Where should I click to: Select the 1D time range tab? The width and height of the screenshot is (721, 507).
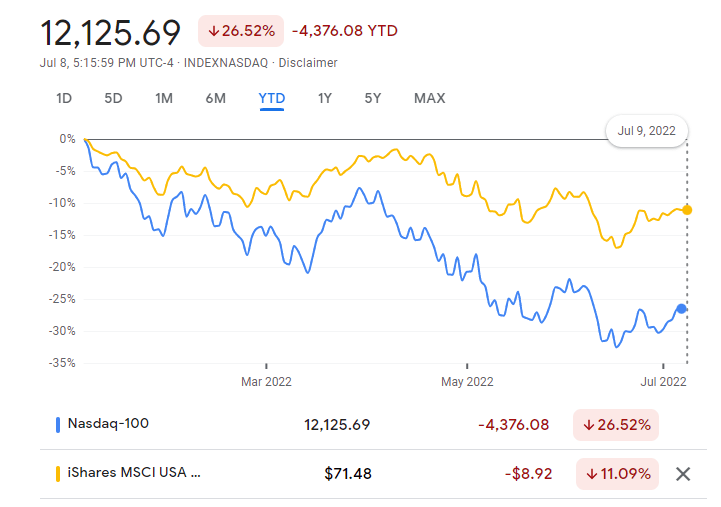tap(64, 98)
